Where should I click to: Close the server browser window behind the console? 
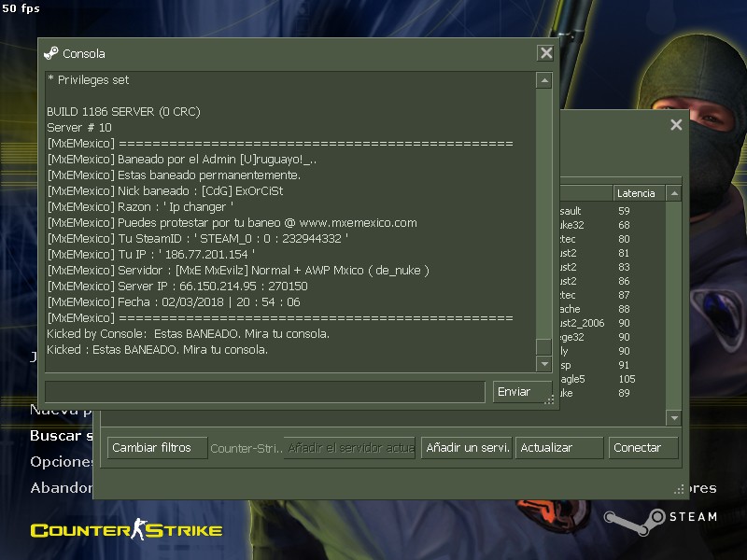[x=676, y=125]
